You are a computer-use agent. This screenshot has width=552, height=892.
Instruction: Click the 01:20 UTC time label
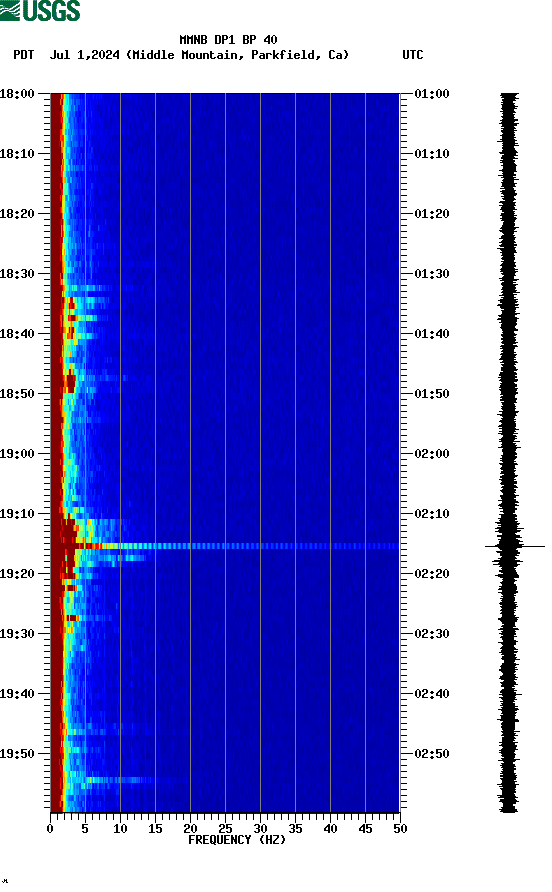point(432,214)
